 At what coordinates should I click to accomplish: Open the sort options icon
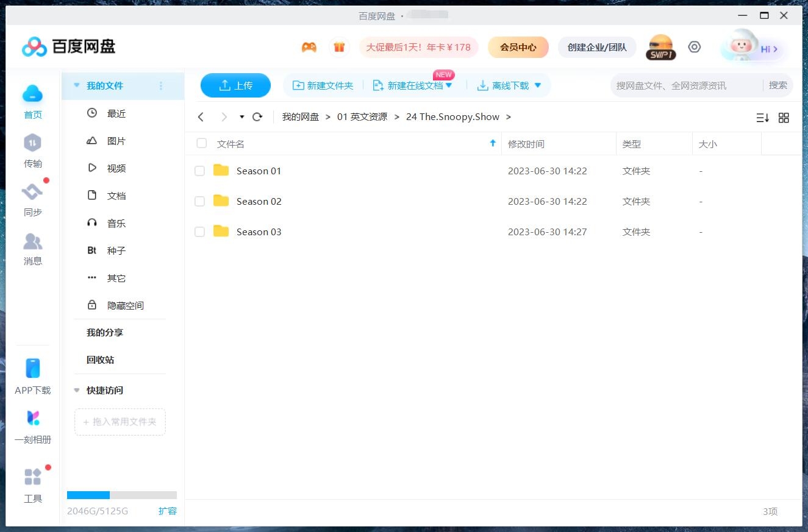pyautogui.click(x=762, y=118)
